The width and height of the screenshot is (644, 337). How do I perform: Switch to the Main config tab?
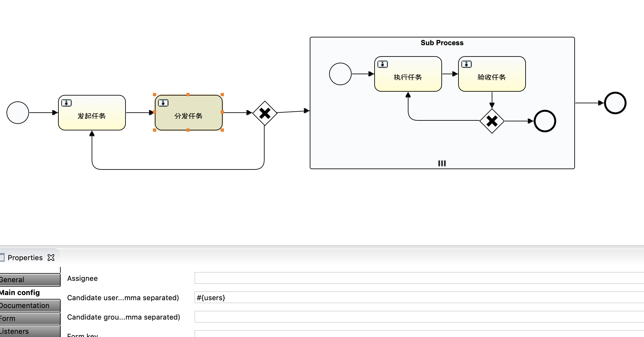coord(30,292)
